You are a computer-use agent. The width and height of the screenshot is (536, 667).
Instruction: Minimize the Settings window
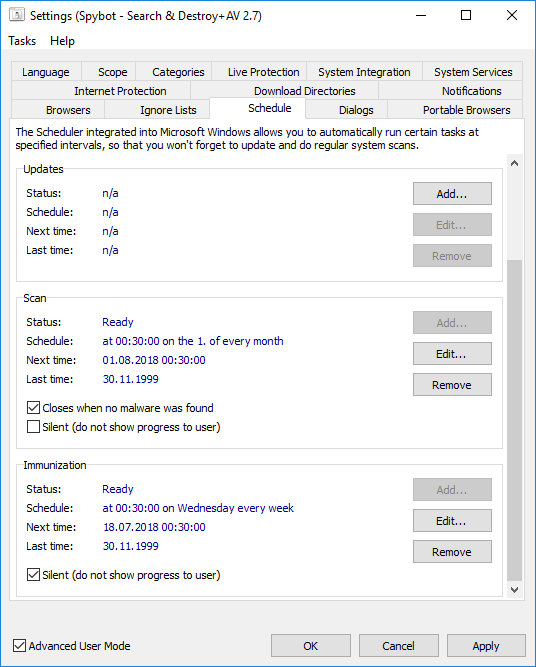(421, 15)
